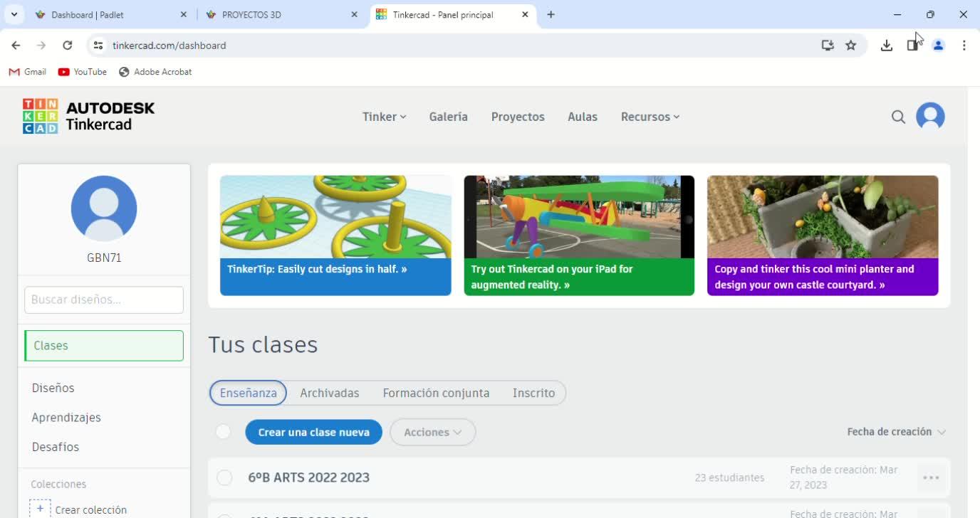Viewport: 980px width, 518px height.
Task: Open Desafíos in the sidebar
Action: (56, 447)
